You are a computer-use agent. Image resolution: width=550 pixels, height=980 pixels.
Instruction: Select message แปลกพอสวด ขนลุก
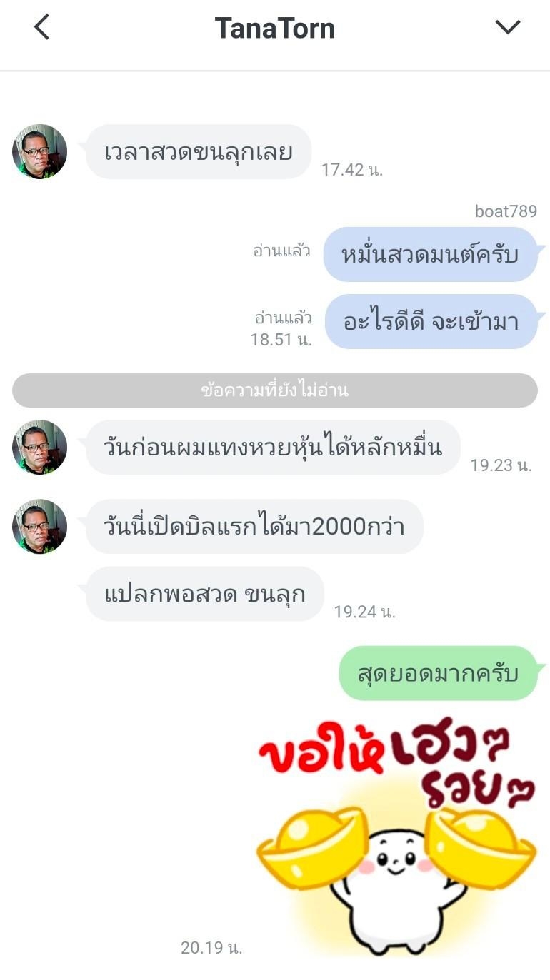point(205,594)
